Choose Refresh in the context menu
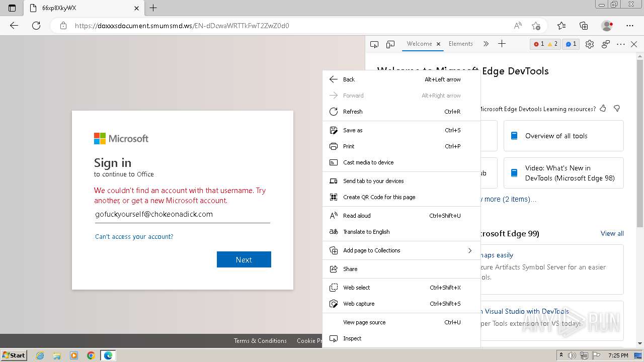This screenshot has width=644, height=362. pyautogui.click(x=401, y=112)
